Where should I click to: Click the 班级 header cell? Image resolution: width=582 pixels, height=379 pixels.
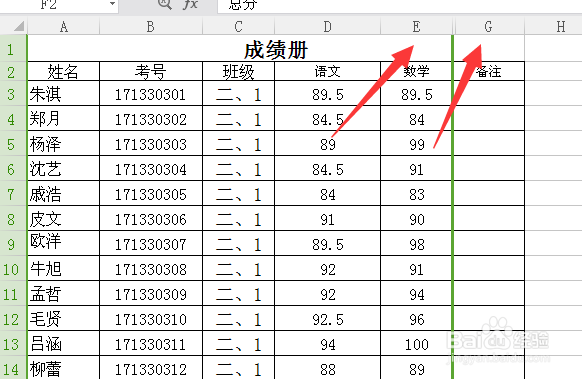pos(238,71)
